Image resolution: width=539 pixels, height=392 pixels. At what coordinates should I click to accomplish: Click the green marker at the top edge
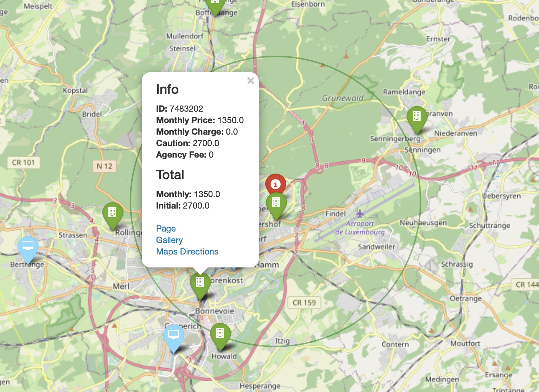[x=215, y=4]
